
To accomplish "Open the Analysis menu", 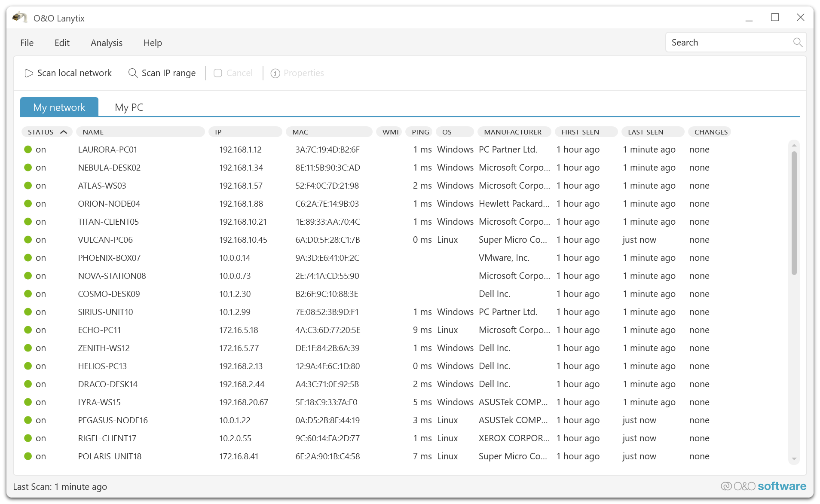I will click(x=106, y=43).
